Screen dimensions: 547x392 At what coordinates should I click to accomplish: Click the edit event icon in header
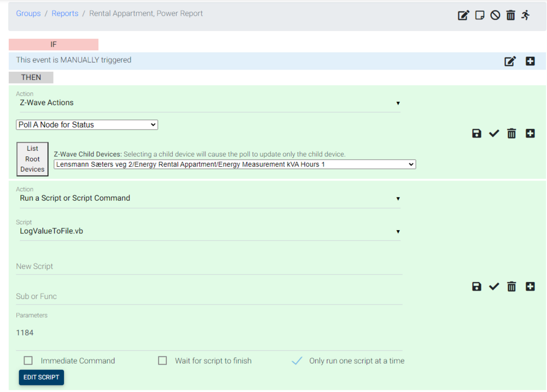coord(463,15)
